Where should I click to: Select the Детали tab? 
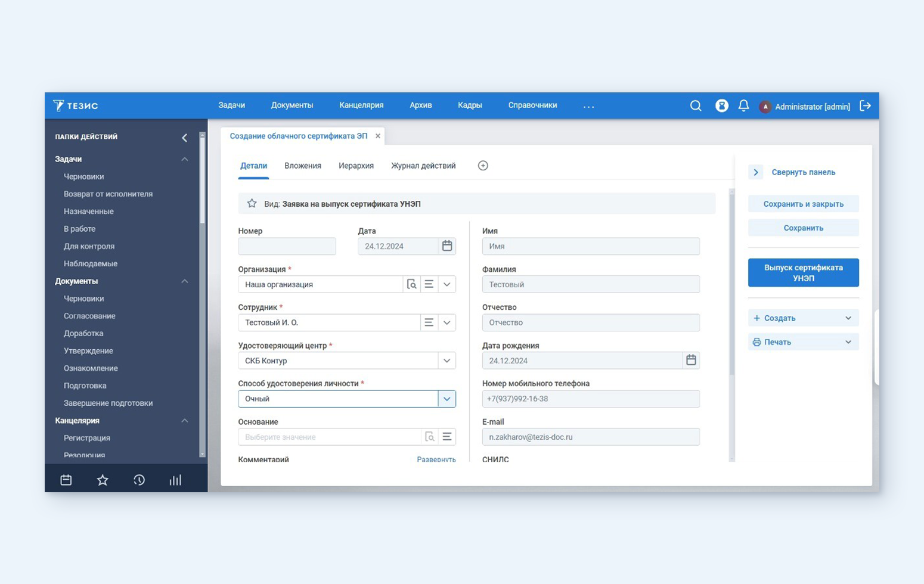[253, 166]
